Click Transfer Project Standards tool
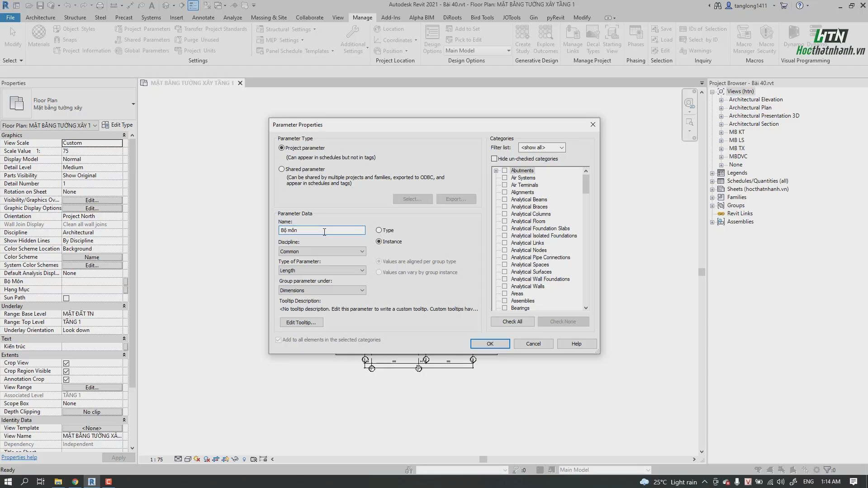 pos(211,29)
